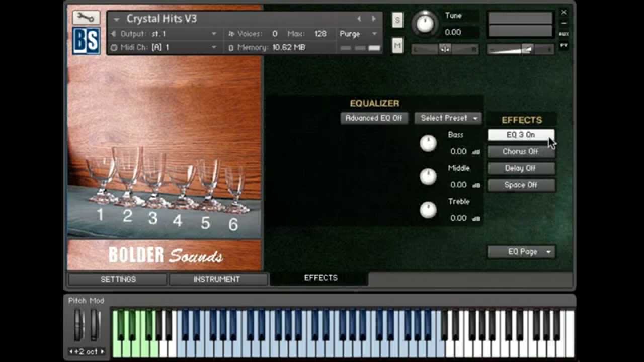Image resolution: width=644 pixels, height=362 pixels.
Task: Click the instrument name Crystal Hits V3
Action: (162, 19)
